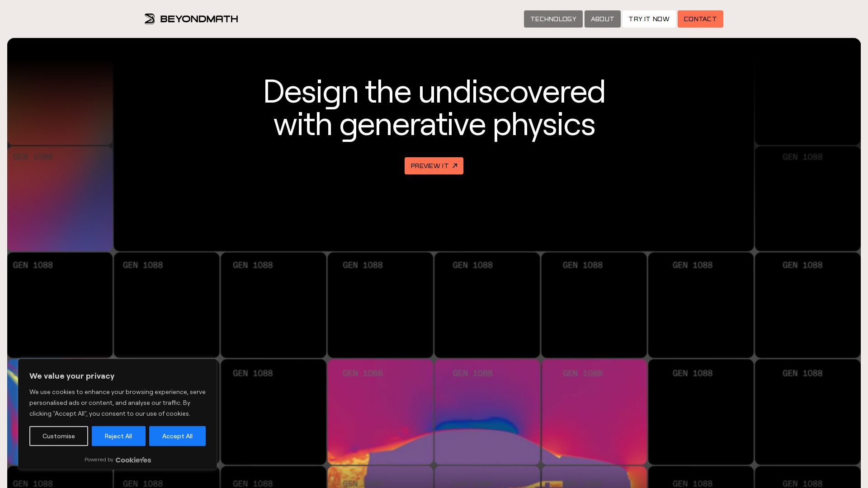Screen dimensions: 868x488
Task: Reject all cookies
Action: tap(118, 436)
